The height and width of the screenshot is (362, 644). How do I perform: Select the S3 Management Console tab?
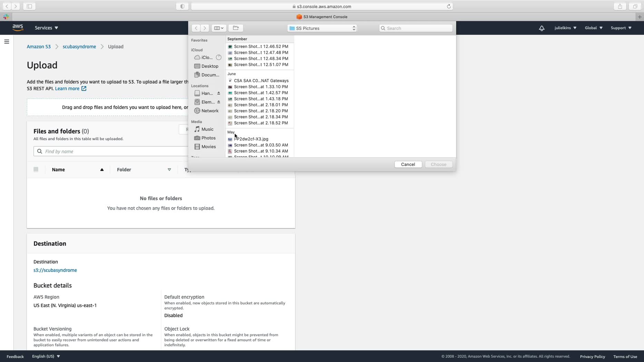pos(322,17)
